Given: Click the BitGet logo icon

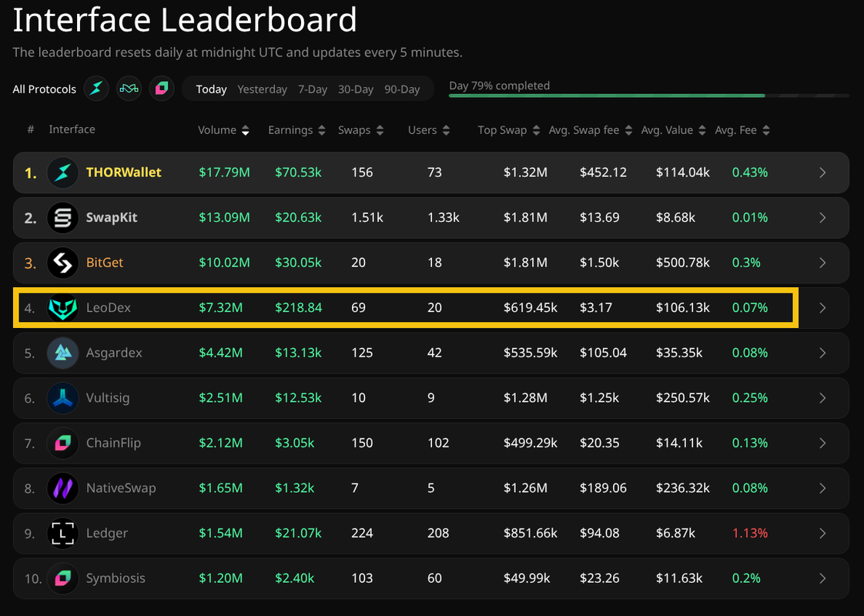Looking at the screenshot, I should [62, 263].
